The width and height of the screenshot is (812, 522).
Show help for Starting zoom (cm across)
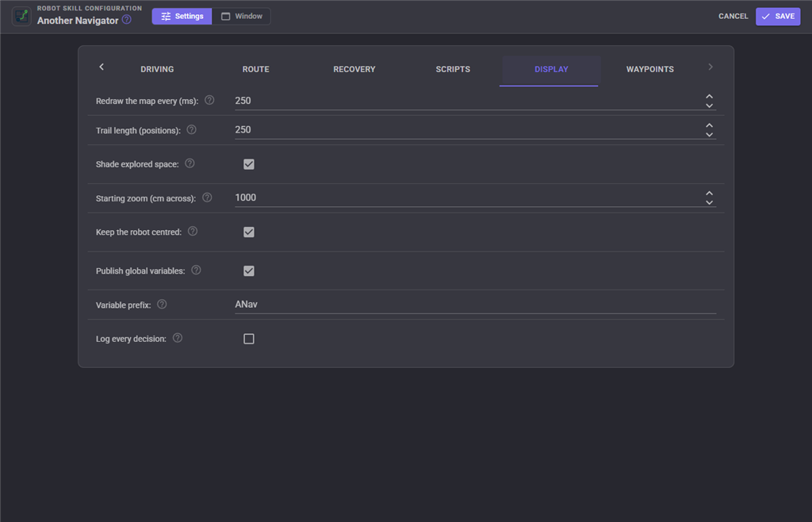point(207,198)
